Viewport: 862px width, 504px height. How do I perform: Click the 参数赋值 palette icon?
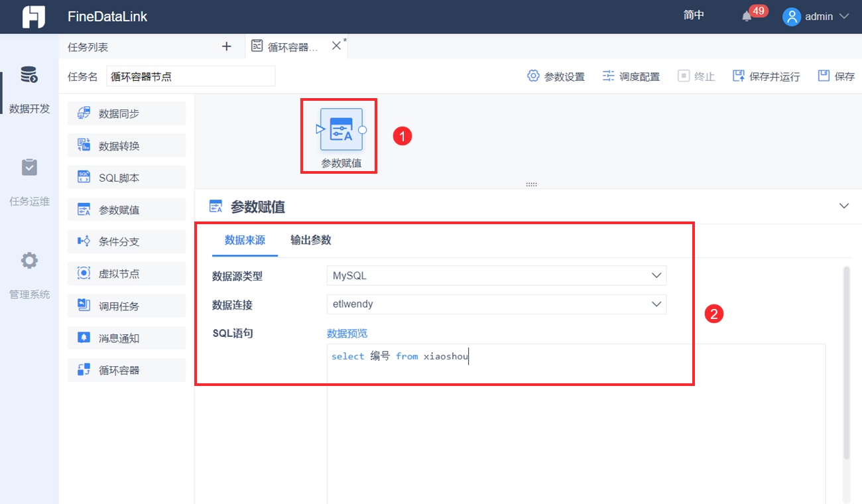pos(84,210)
